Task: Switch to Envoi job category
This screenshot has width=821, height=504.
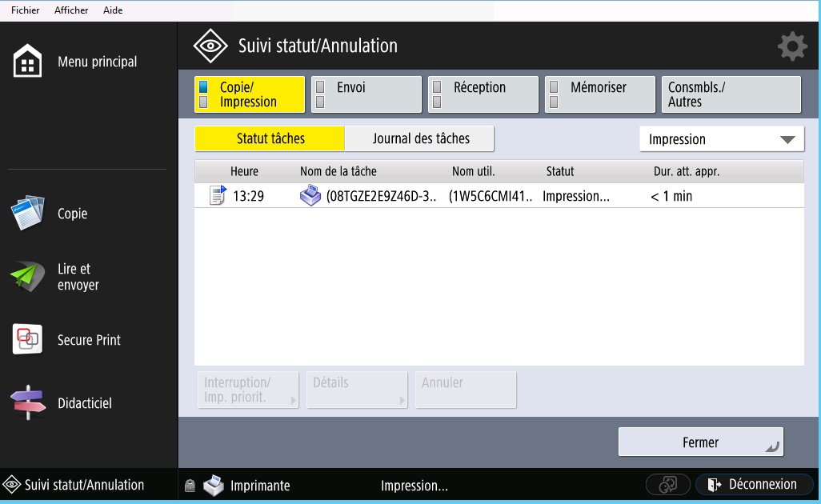Action: [x=366, y=94]
